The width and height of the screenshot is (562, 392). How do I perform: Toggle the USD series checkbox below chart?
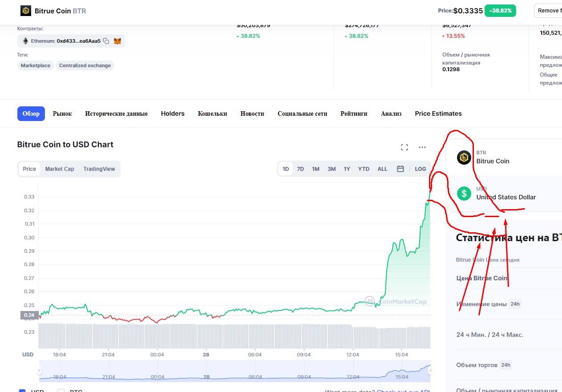(22, 391)
